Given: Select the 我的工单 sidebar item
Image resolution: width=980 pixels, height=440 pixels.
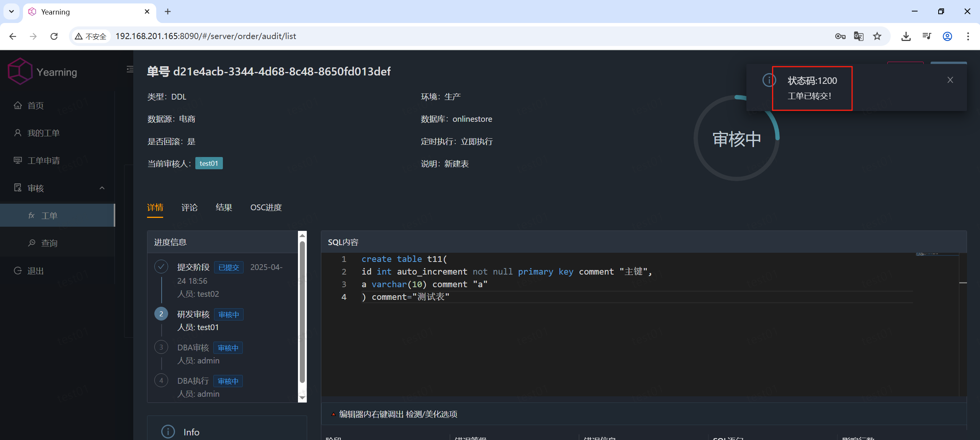Looking at the screenshot, I should pos(43,133).
